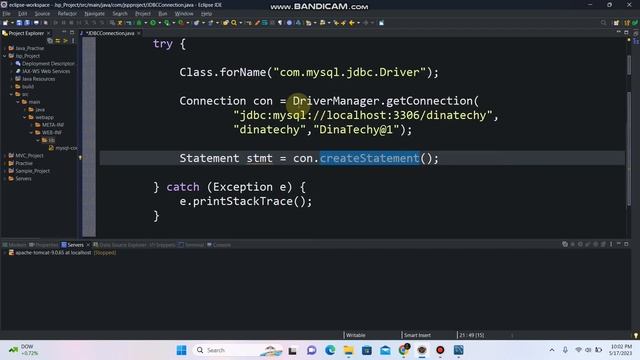Click the Open Perspective icon
This screenshot has width=640, height=360.
pyautogui.click(x=616, y=23)
